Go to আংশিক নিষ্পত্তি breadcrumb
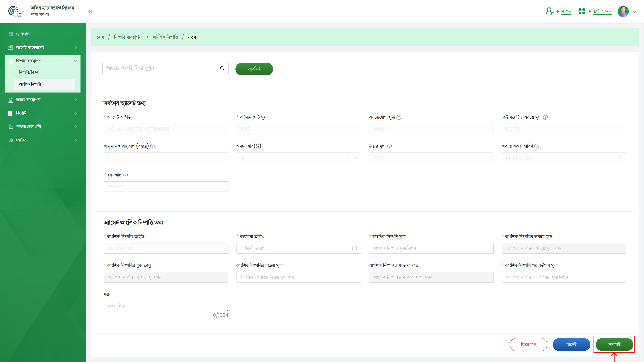This screenshot has height=362, width=644. click(165, 37)
